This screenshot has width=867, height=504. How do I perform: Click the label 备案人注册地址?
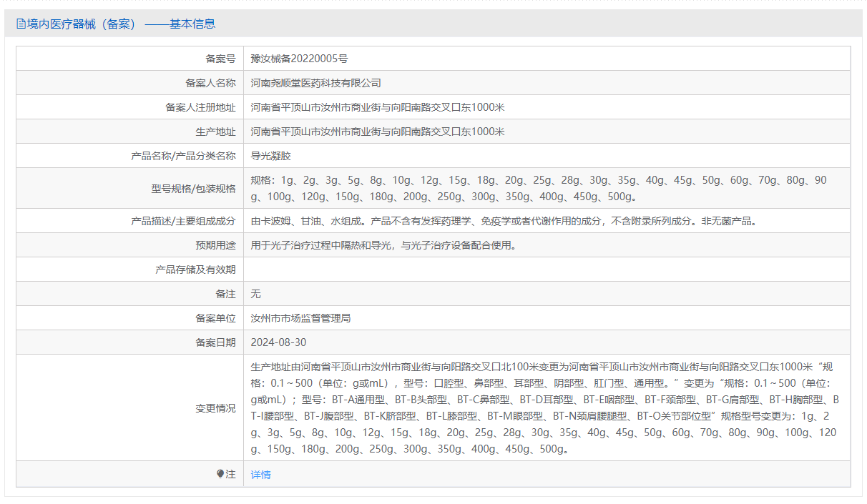pos(200,107)
